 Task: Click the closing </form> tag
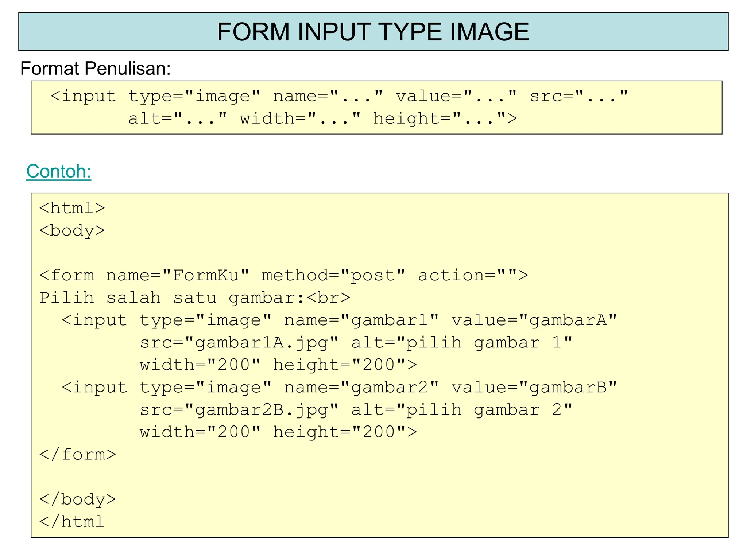coord(77,455)
